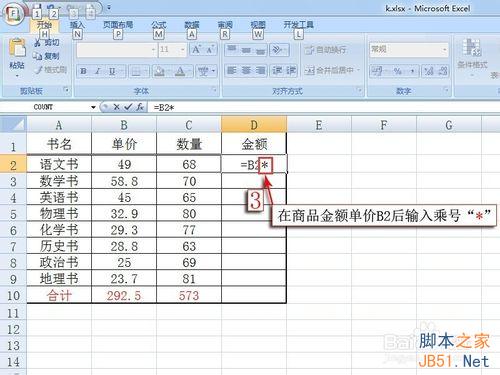Screen dimensions: 500x375
Task: Toggle Bold formatting
Action: (x=83, y=71)
